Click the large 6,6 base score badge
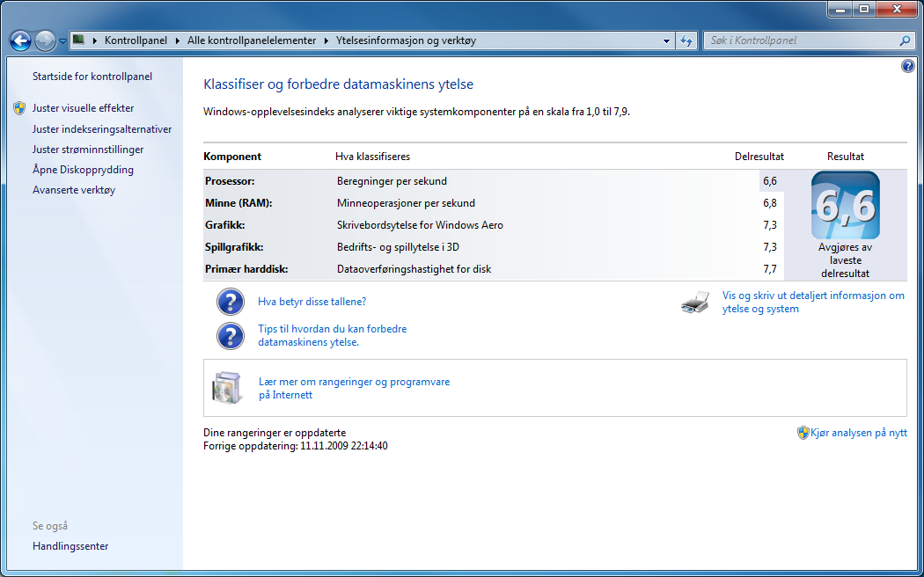 (x=846, y=205)
